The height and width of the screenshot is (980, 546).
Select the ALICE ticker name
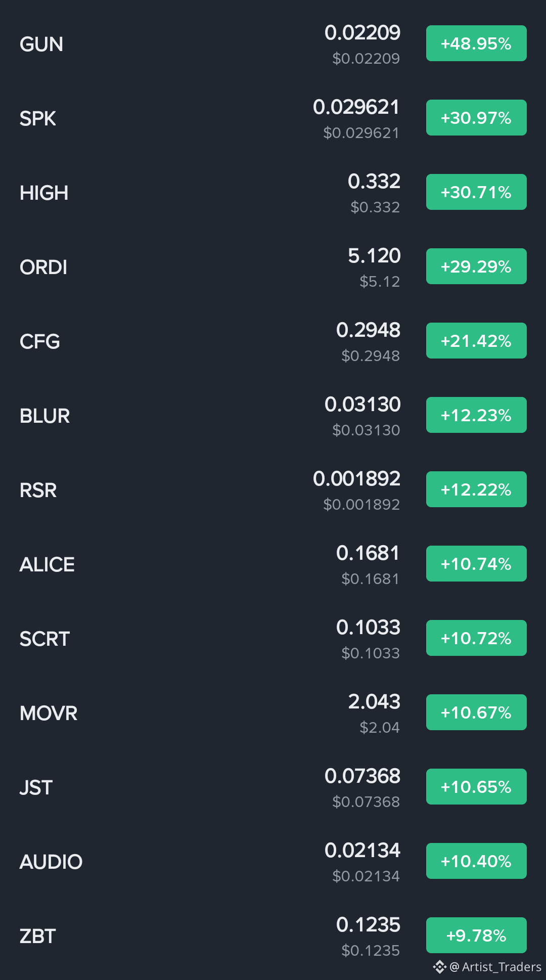click(x=47, y=565)
